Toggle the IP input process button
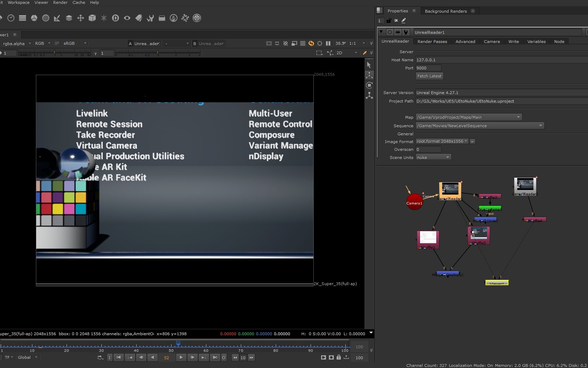 pos(57,43)
